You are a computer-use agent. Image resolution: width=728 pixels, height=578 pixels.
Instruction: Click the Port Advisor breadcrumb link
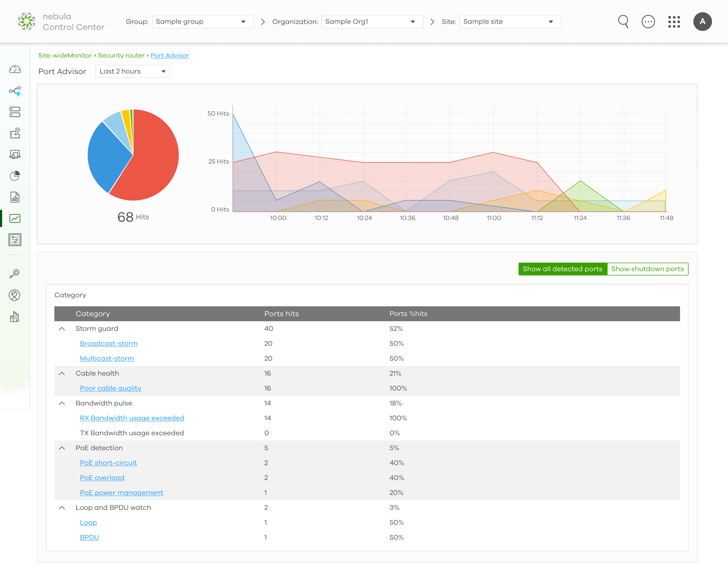[169, 55]
